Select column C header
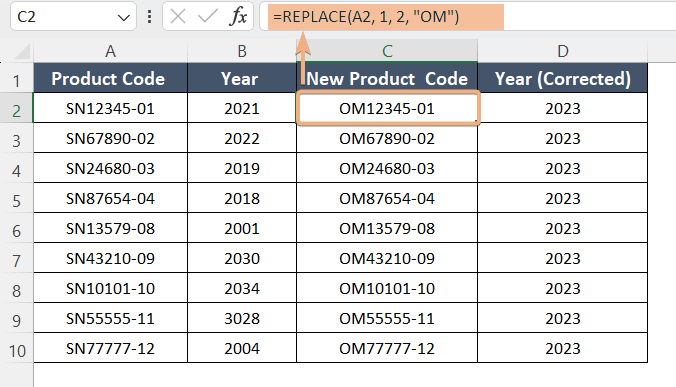This screenshot has height=387, width=676. 387,51
